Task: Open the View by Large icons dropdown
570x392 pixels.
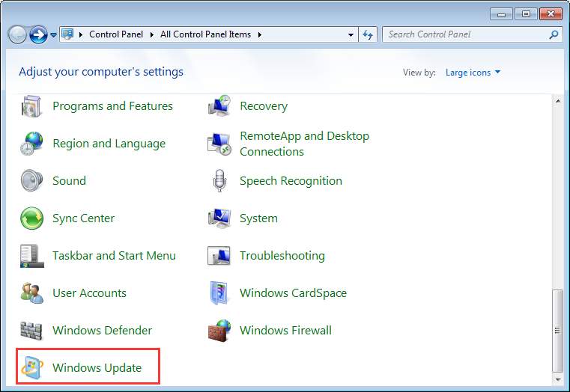Action: (473, 73)
